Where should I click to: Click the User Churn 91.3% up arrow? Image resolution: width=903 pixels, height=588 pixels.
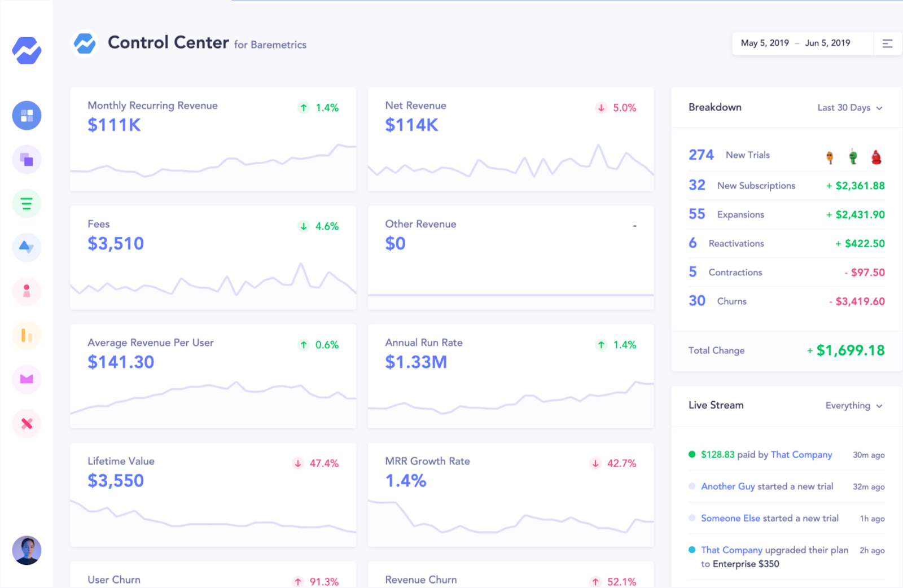(x=298, y=582)
